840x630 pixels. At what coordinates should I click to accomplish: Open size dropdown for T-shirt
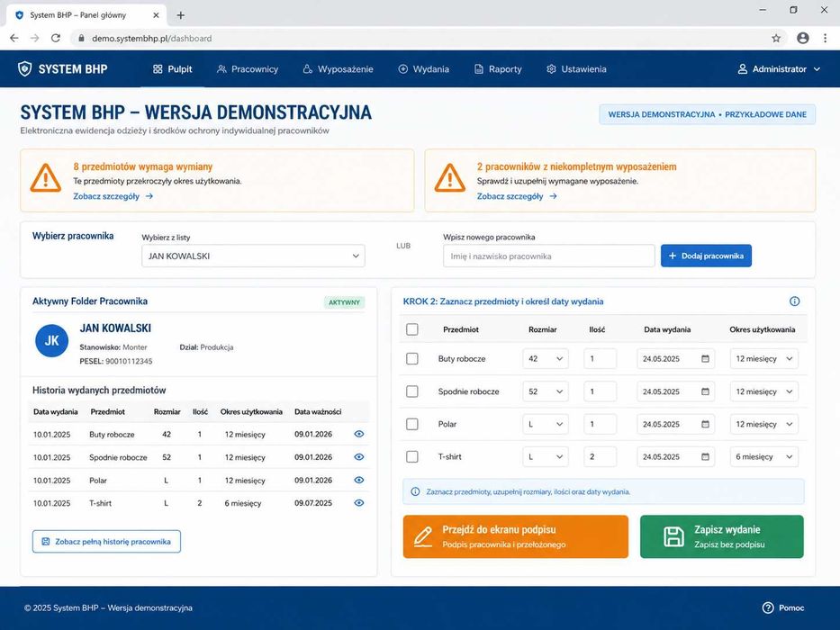[546, 457]
